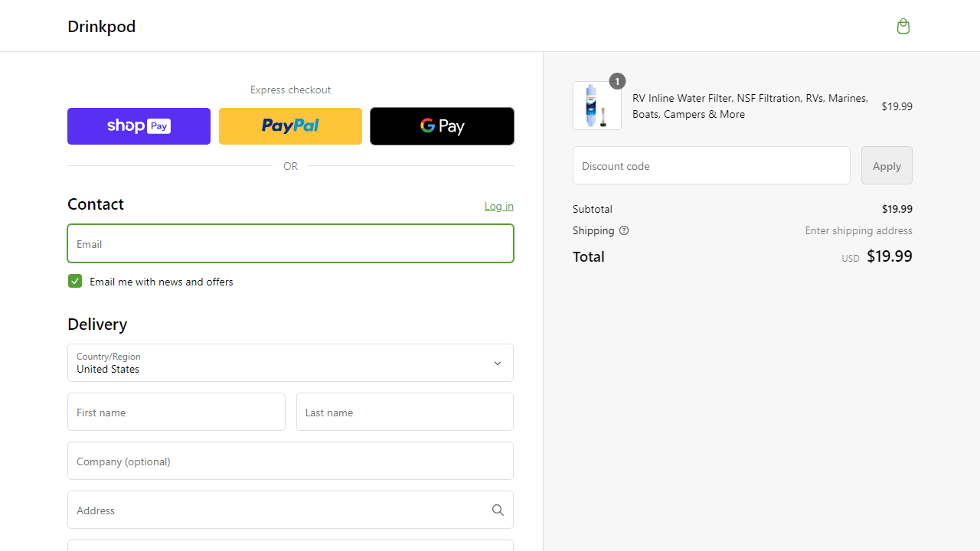Enter the Discount code field
Image resolution: width=980 pixels, height=551 pixels.
(711, 165)
